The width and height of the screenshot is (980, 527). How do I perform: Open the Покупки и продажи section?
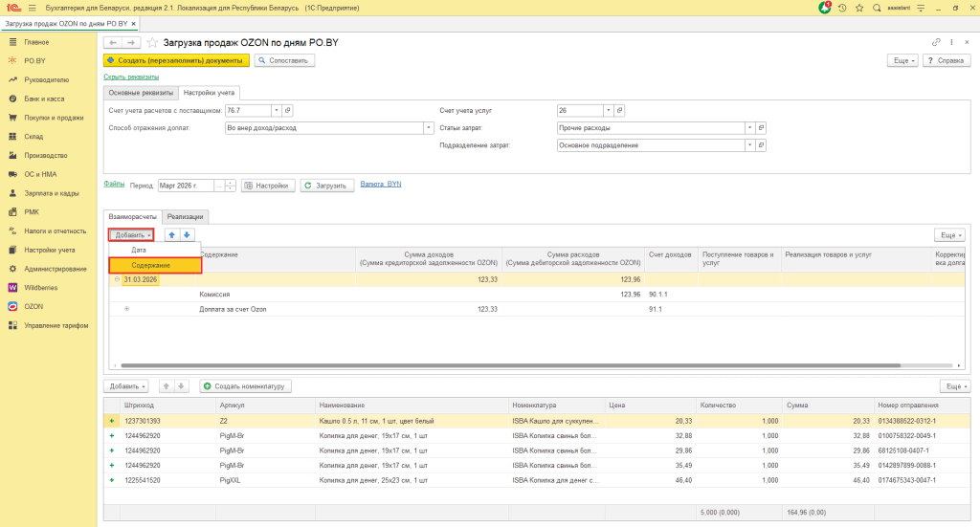pyautogui.click(x=54, y=118)
